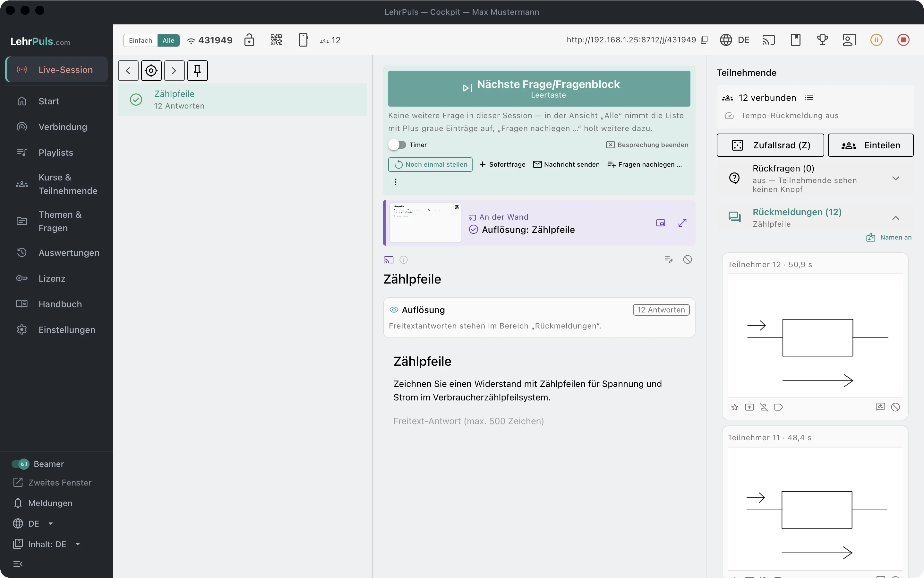Screen dimensions: 924x578
Task: Open the Inhalt: DE content language dropdown
Action: coord(47,544)
